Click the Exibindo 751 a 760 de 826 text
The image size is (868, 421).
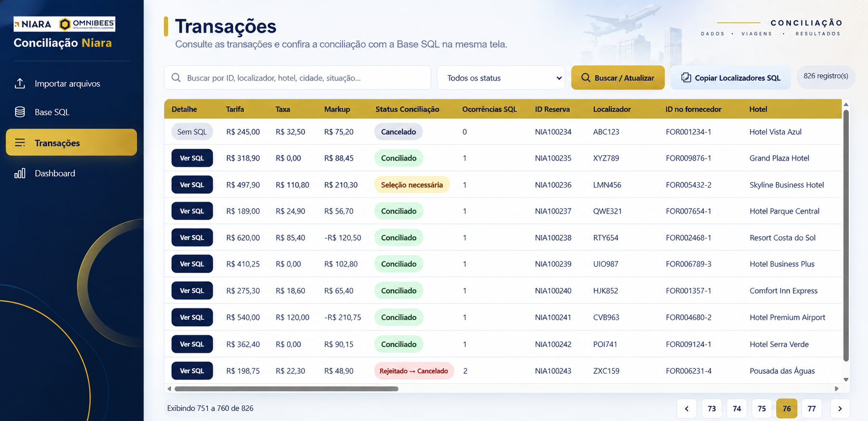pos(210,408)
